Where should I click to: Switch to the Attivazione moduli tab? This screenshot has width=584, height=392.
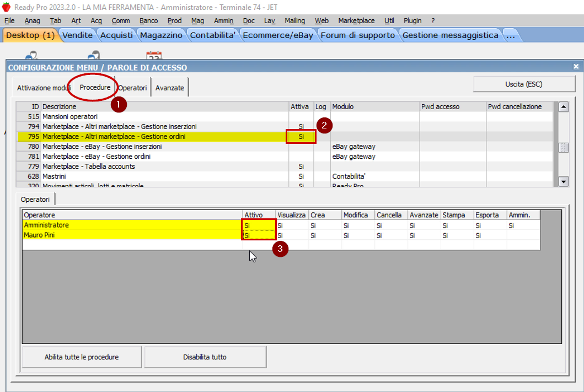tap(44, 88)
